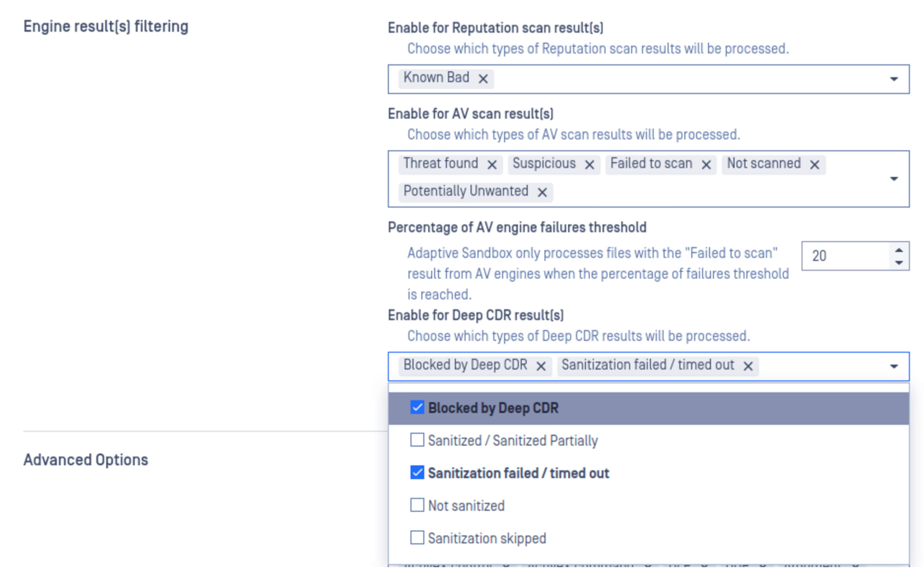The height and width of the screenshot is (573, 924).
Task: Open the Reputation scan results dropdown
Action: [894, 79]
